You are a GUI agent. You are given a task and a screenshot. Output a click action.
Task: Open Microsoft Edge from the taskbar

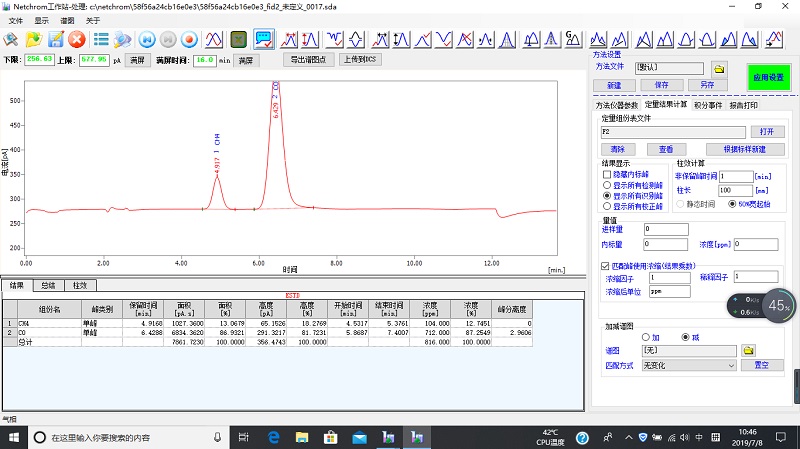274,437
